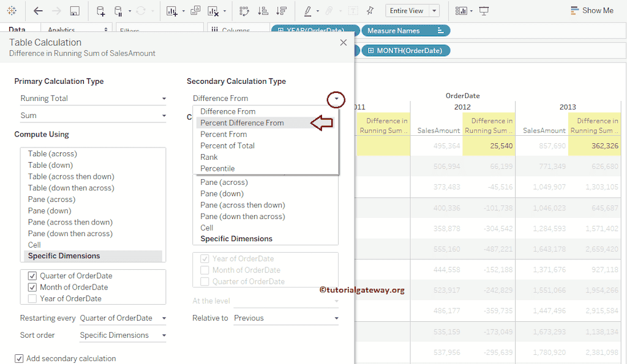
Task: Click the Show Me button
Action: 592,10
